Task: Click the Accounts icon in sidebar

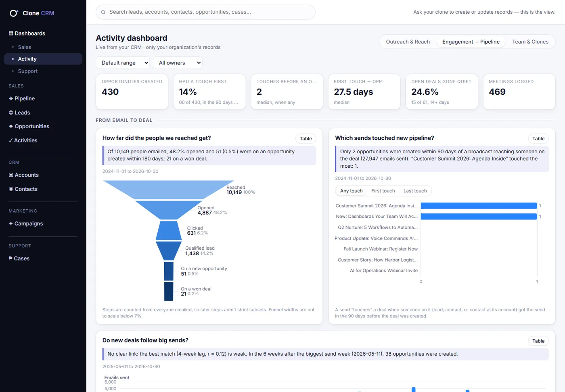Action: pos(11,175)
